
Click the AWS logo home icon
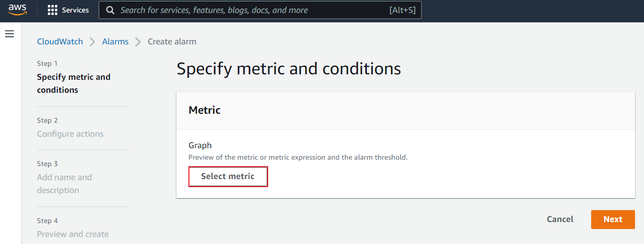click(x=17, y=10)
